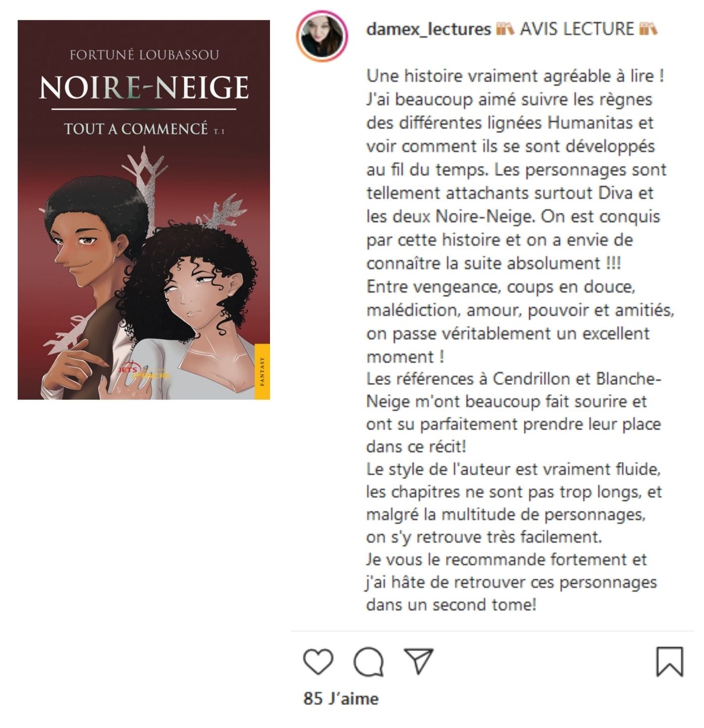Click the caption line mentioning Cendrillon

tap(513, 379)
